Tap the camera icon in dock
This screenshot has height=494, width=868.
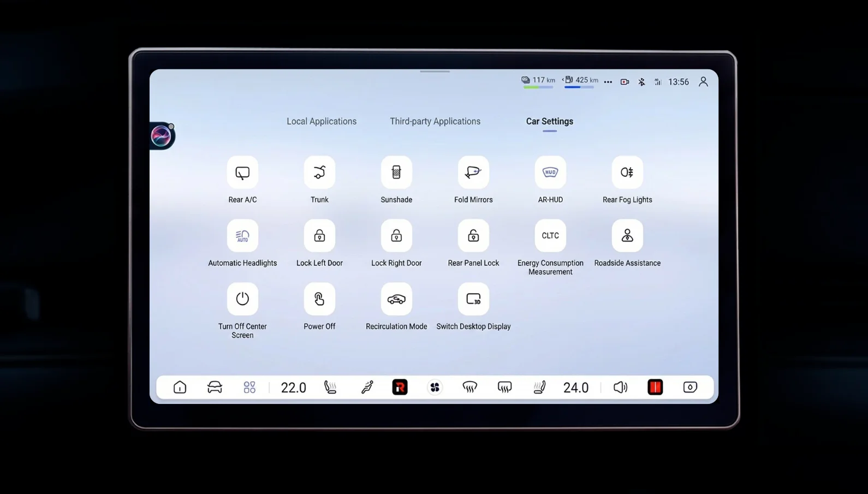(x=690, y=388)
